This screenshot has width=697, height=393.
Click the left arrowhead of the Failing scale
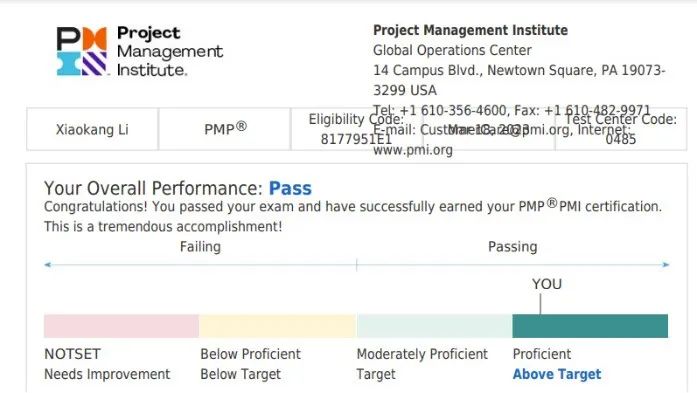tap(48, 265)
